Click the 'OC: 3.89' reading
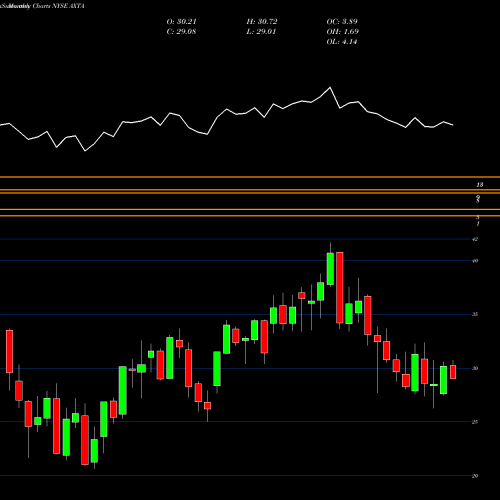 point(342,22)
